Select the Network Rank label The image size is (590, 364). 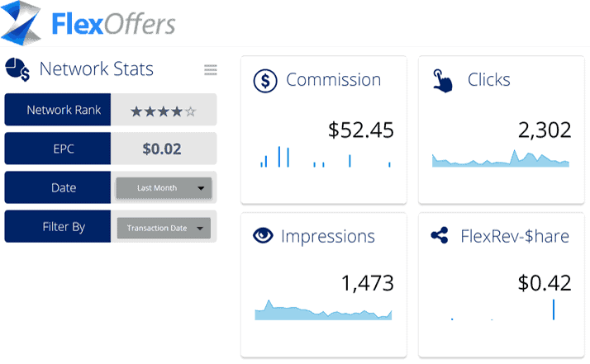57,110
